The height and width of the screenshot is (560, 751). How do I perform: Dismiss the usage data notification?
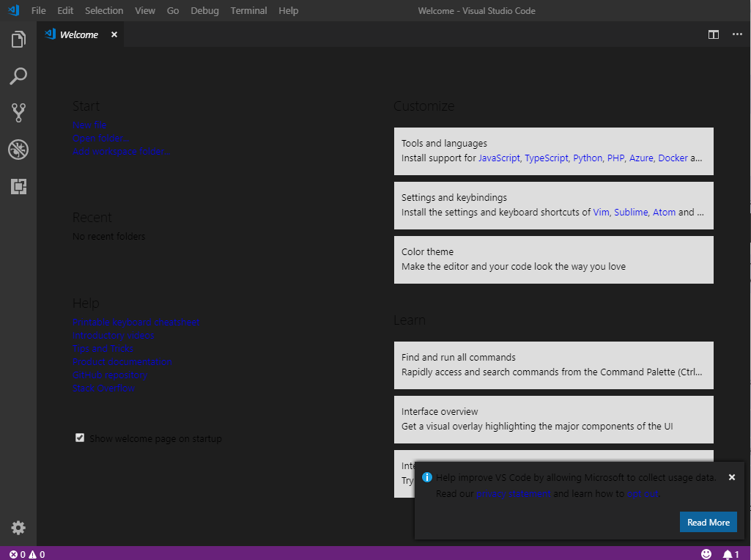(x=731, y=477)
